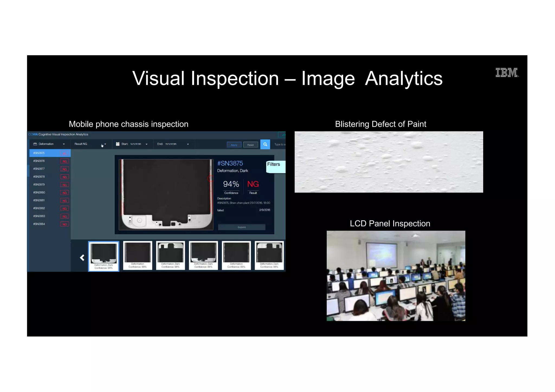Click the 94% confidence value
Screen dimensions: 555x392
(231, 184)
